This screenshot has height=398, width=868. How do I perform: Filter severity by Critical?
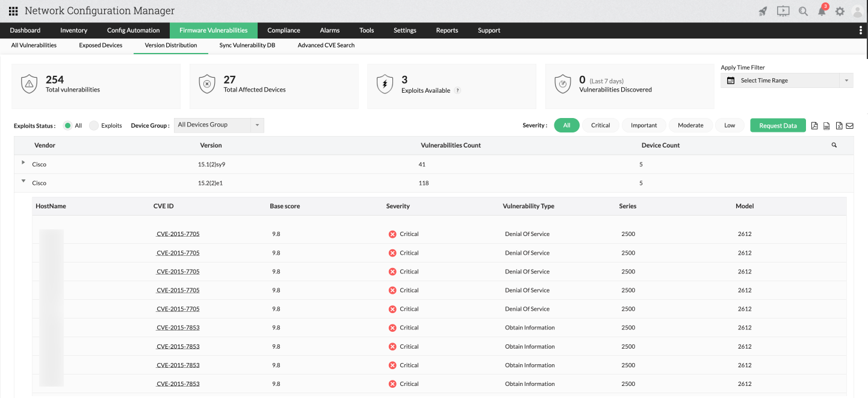tap(600, 125)
